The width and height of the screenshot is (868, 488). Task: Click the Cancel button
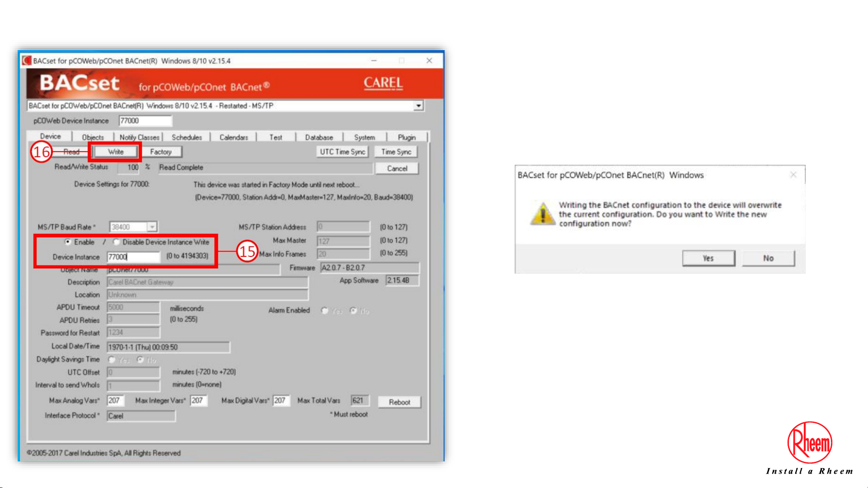[397, 168]
